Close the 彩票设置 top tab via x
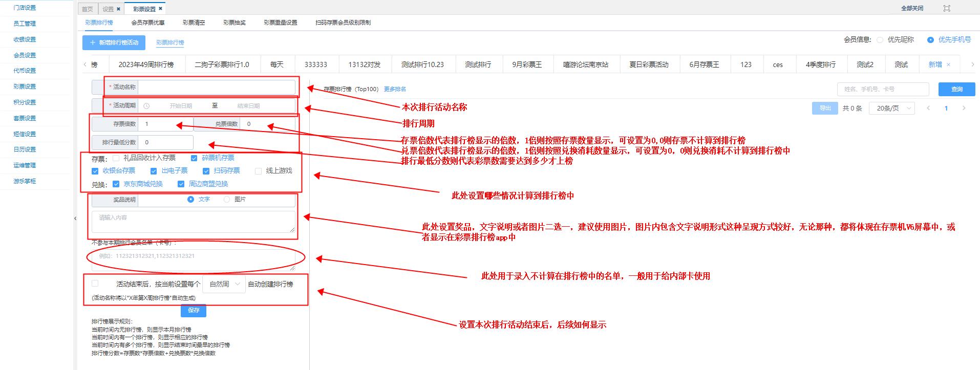Image resolution: width=980 pixels, height=370 pixels. click(161, 9)
